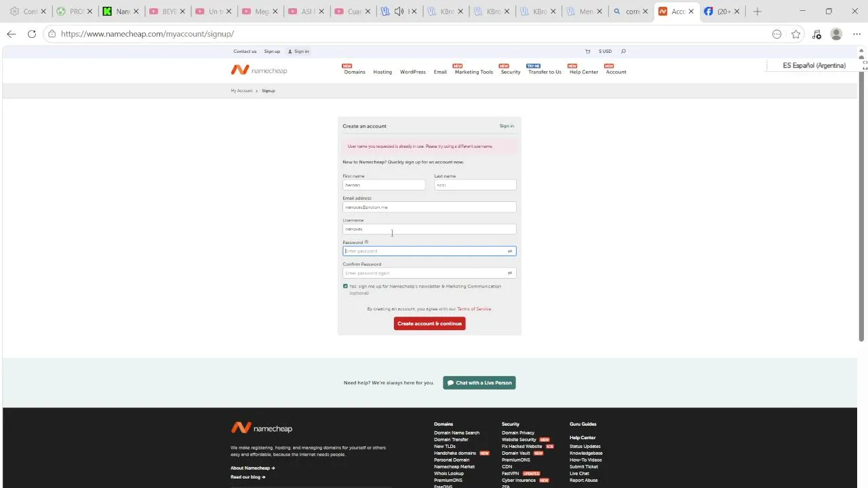868x488 pixels.
Task: Add this page to favorites (star icon)
Action: pos(796,34)
